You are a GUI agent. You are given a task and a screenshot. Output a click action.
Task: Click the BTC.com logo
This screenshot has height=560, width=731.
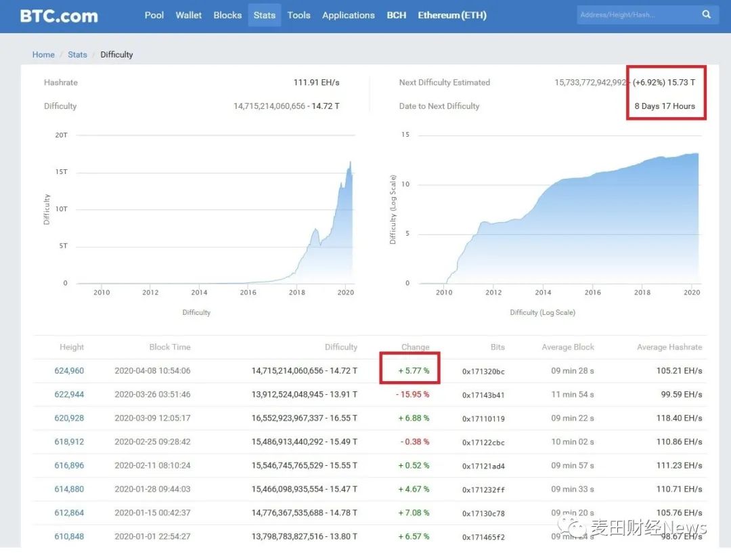59,16
